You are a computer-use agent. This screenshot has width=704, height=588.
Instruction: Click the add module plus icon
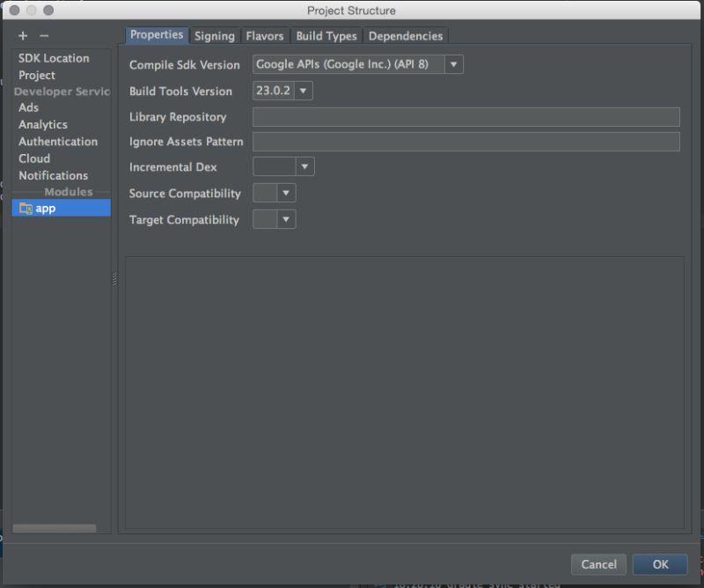(22, 35)
